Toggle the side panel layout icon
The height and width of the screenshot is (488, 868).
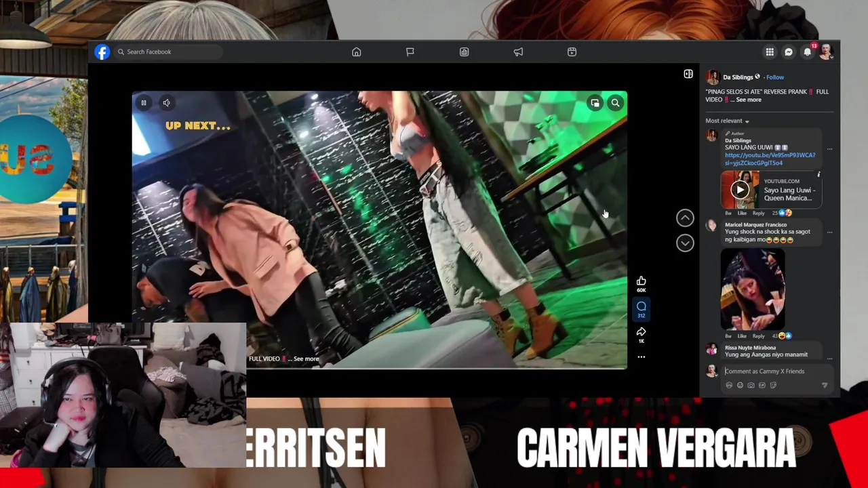[688, 74]
